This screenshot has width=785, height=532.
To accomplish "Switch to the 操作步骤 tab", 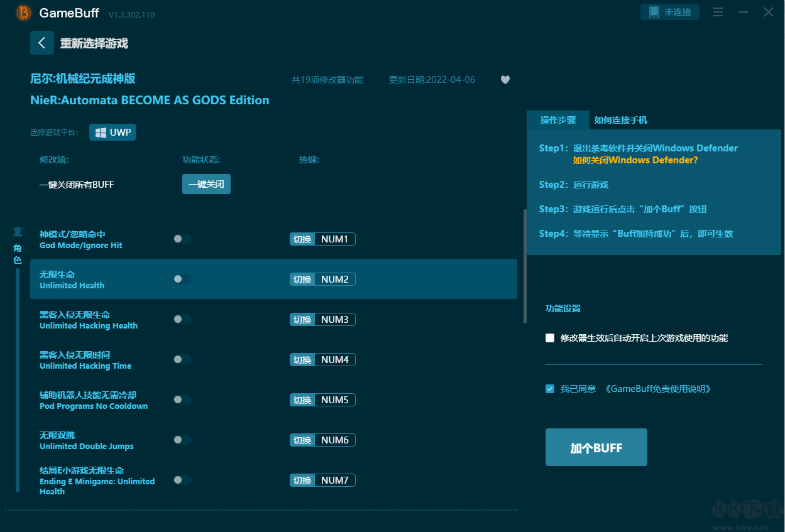I will pyautogui.click(x=557, y=120).
